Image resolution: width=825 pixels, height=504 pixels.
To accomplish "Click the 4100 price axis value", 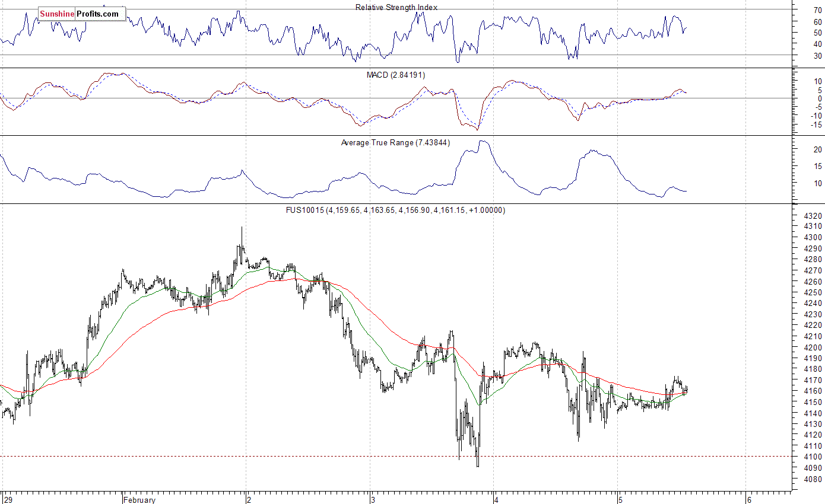I will click(813, 457).
